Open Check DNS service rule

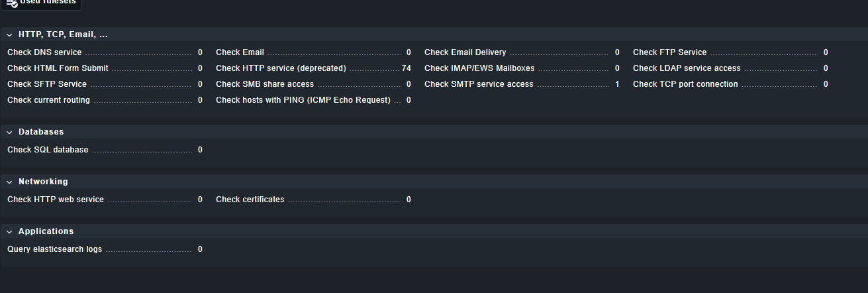(x=44, y=52)
